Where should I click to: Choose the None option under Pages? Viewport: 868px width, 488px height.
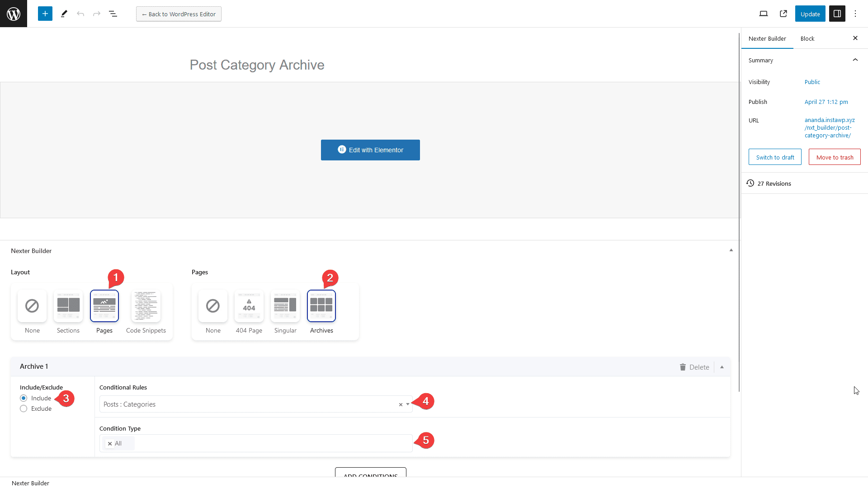(x=213, y=312)
